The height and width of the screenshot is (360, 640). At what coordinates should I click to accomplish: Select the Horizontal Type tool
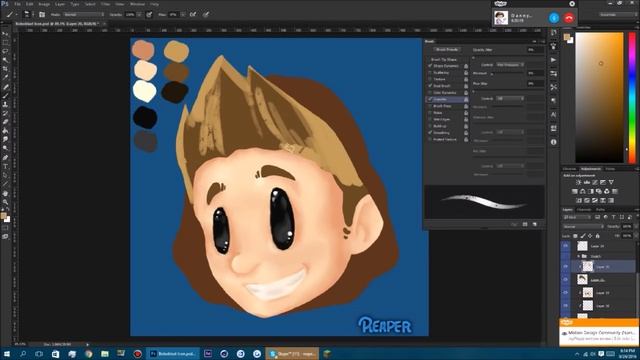coord(5,167)
